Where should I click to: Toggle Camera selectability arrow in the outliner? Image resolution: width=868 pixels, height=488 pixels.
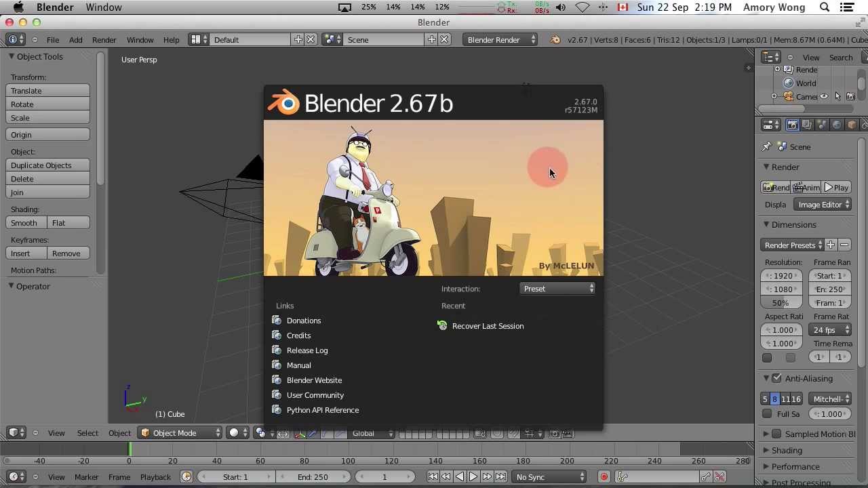tap(837, 97)
